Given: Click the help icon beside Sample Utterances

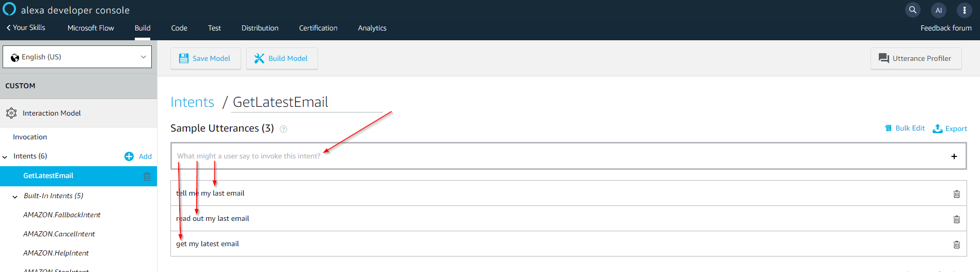Looking at the screenshot, I should coord(283,129).
